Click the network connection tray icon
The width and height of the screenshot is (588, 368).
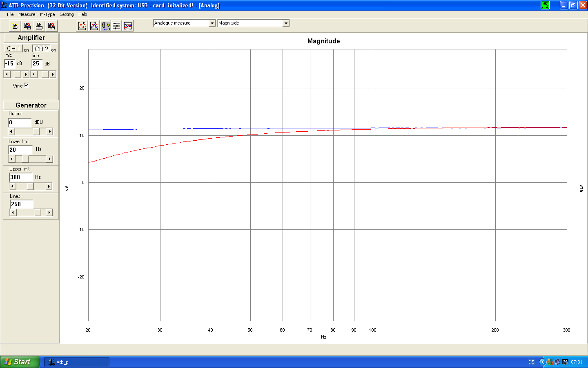click(x=557, y=362)
